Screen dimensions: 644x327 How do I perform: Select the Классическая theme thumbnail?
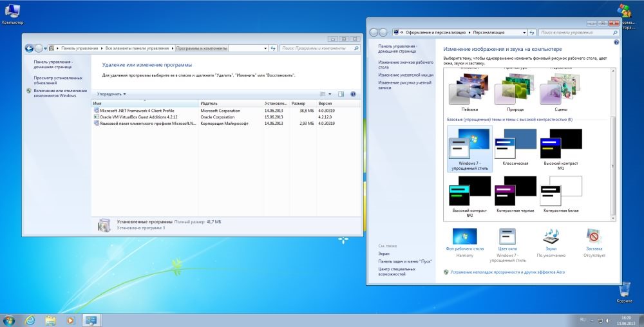coord(516,145)
